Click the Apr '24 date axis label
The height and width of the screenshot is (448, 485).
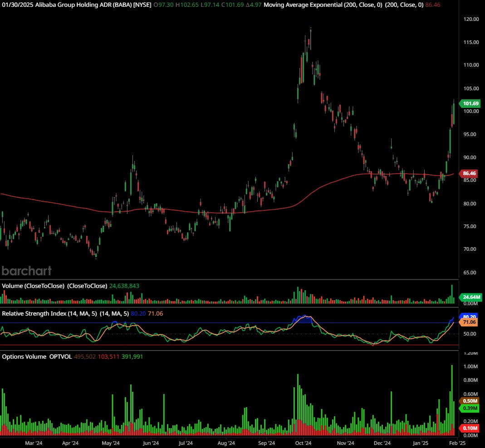[70, 443]
